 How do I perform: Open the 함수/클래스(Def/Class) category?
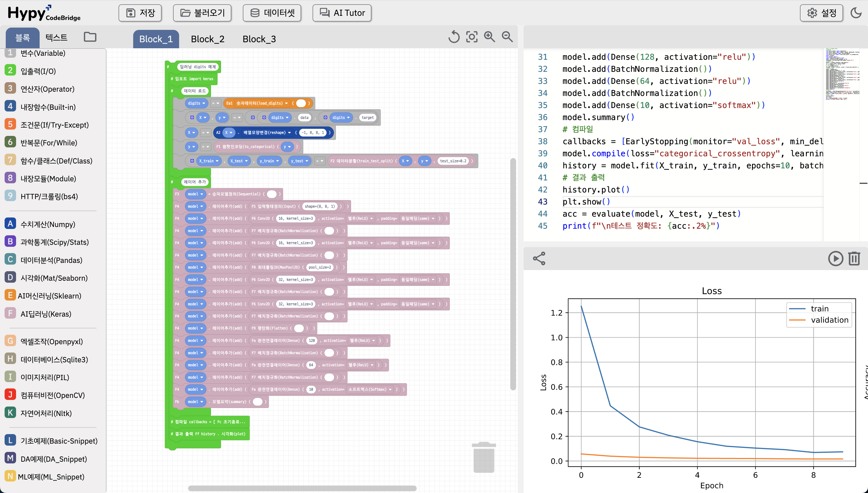(49, 161)
